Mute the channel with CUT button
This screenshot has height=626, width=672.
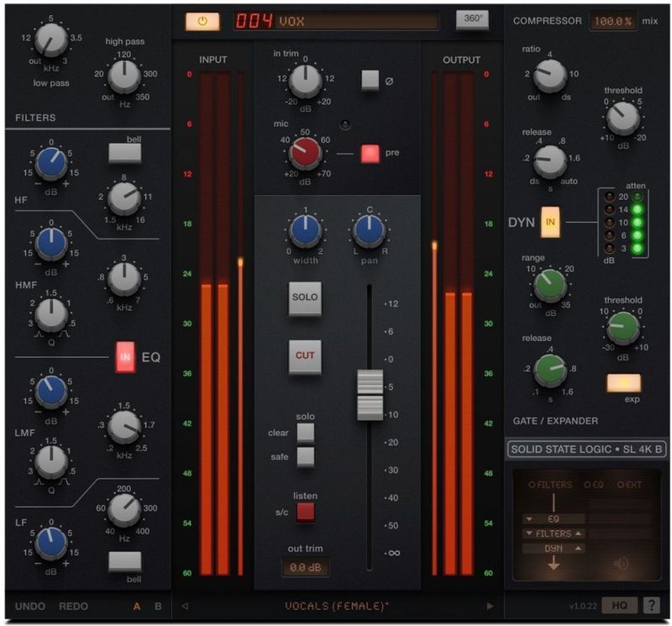tap(305, 357)
